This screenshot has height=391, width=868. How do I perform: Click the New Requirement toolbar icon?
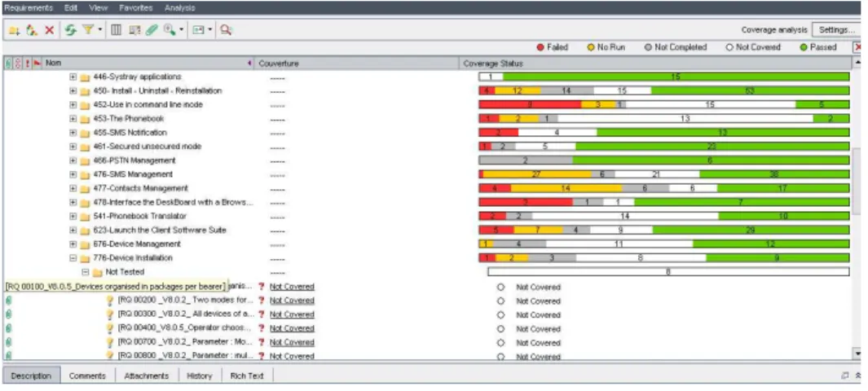(32, 30)
